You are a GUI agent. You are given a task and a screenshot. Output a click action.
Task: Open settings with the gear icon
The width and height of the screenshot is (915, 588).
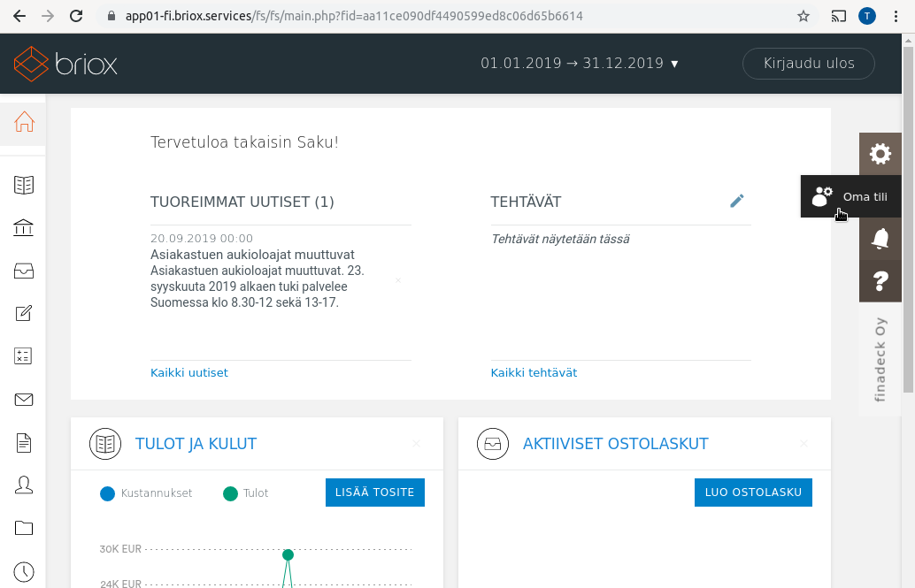coord(880,154)
